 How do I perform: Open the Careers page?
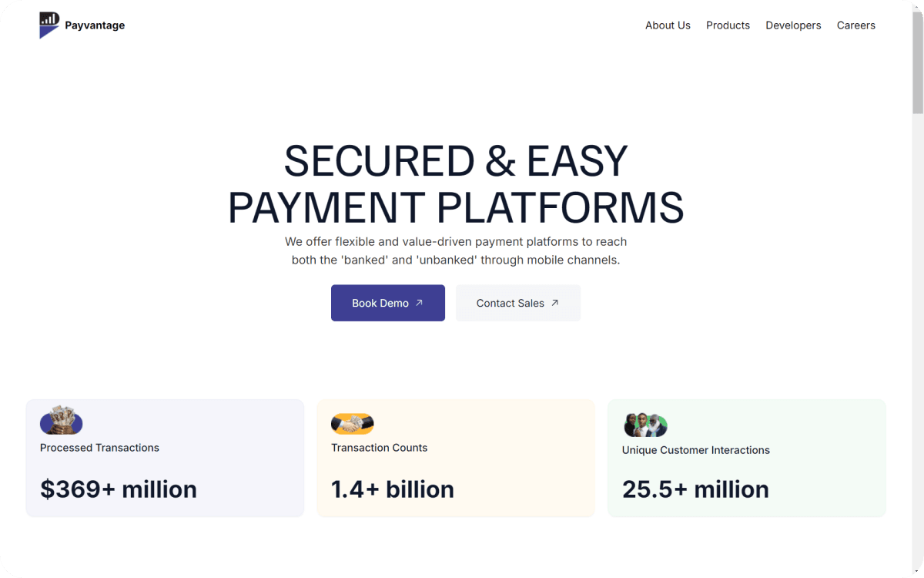coord(855,25)
